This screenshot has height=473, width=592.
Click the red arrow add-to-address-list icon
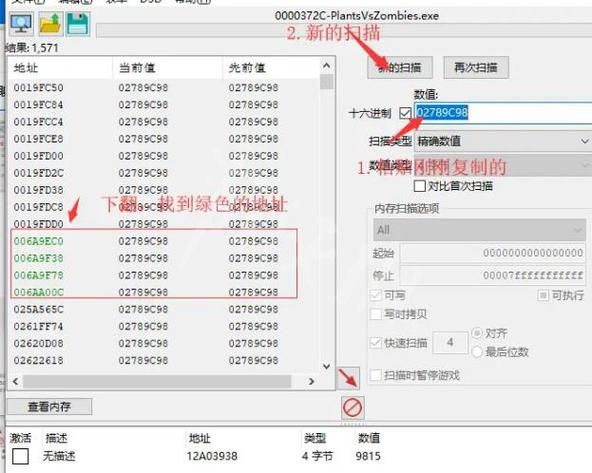[x=348, y=378]
